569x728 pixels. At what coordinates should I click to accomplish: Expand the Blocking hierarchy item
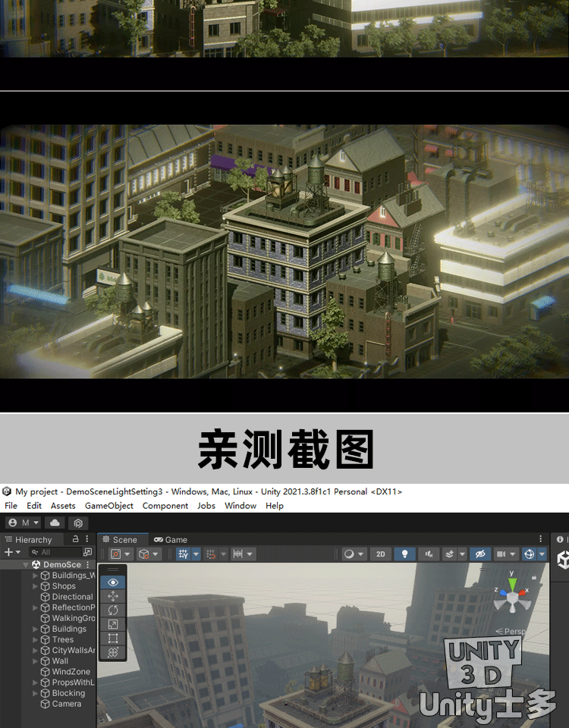click(x=36, y=693)
